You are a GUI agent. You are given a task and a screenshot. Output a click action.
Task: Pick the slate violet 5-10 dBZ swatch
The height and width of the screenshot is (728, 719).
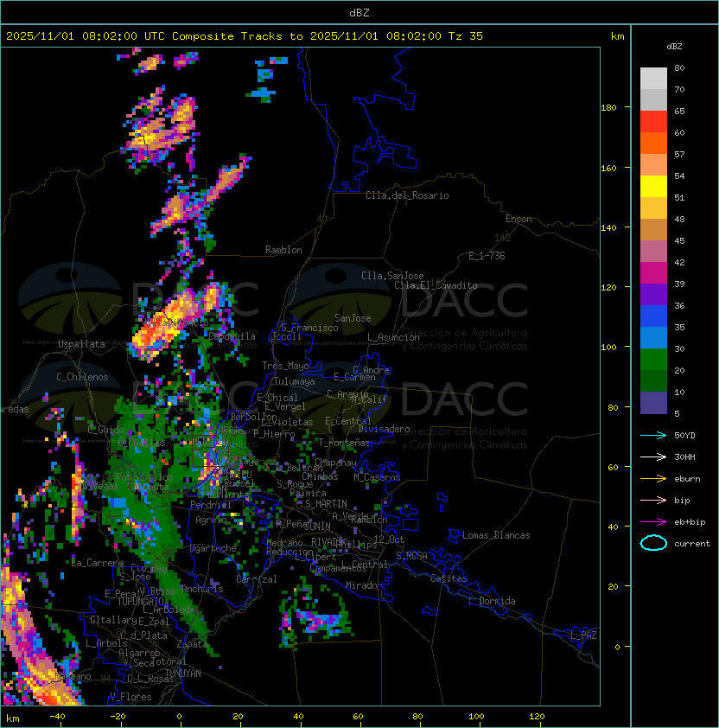pyautogui.click(x=653, y=403)
